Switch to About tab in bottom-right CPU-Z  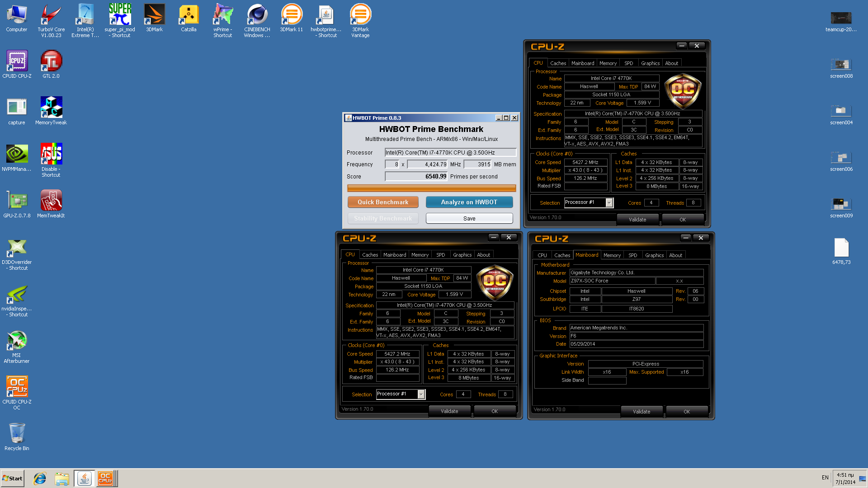tap(675, 255)
